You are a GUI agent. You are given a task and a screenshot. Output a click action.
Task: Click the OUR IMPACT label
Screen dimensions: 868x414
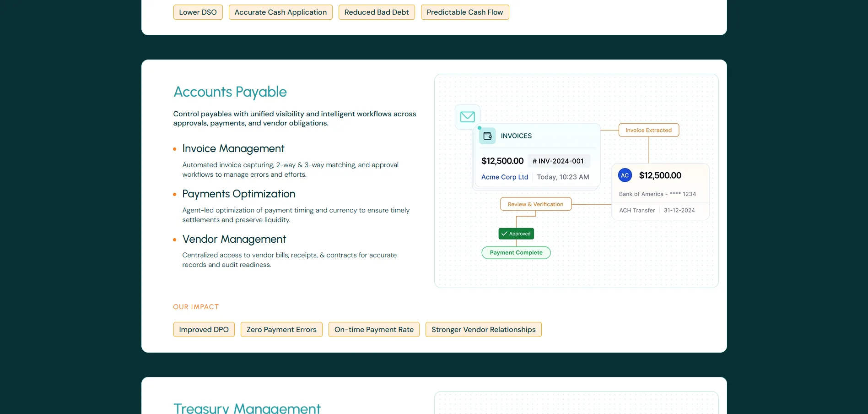pyautogui.click(x=196, y=307)
